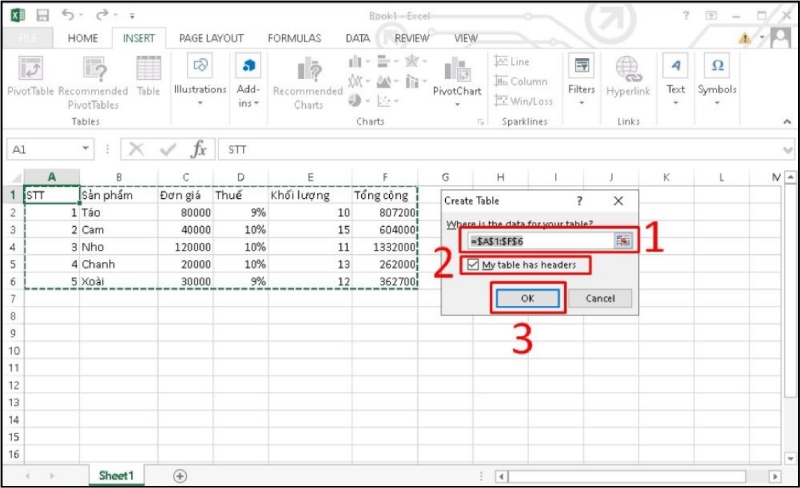Open the VIEW tab
Image resolution: width=800 pixels, height=488 pixels.
pyautogui.click(x=466, y=38)
